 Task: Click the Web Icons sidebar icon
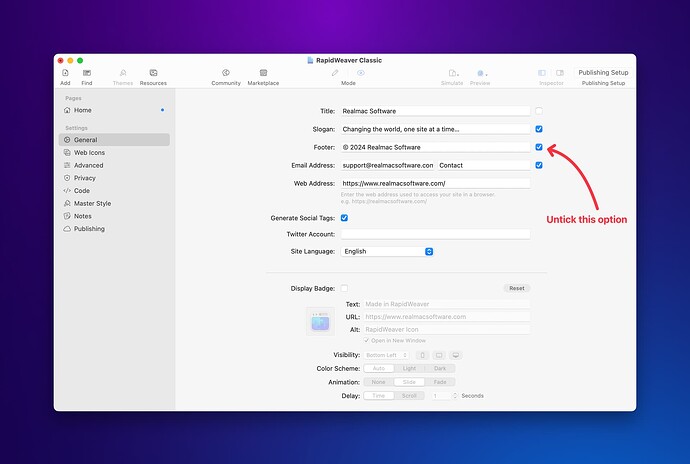click(67, 152)
